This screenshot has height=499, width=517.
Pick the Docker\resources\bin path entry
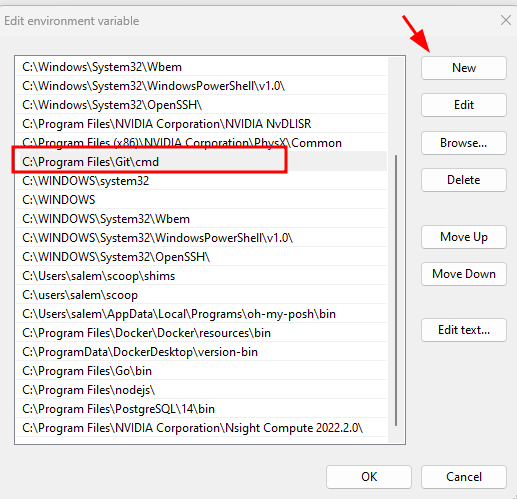(202, 333)
